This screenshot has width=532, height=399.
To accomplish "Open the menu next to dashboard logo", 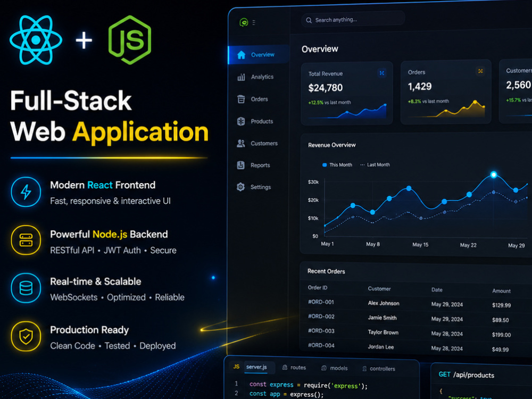I will click(x=254, y=22).
